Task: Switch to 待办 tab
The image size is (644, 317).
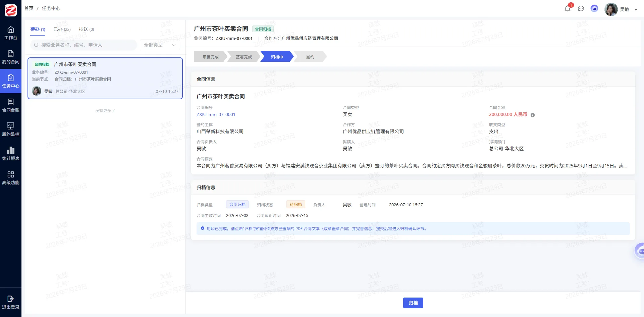Action: 38,30
